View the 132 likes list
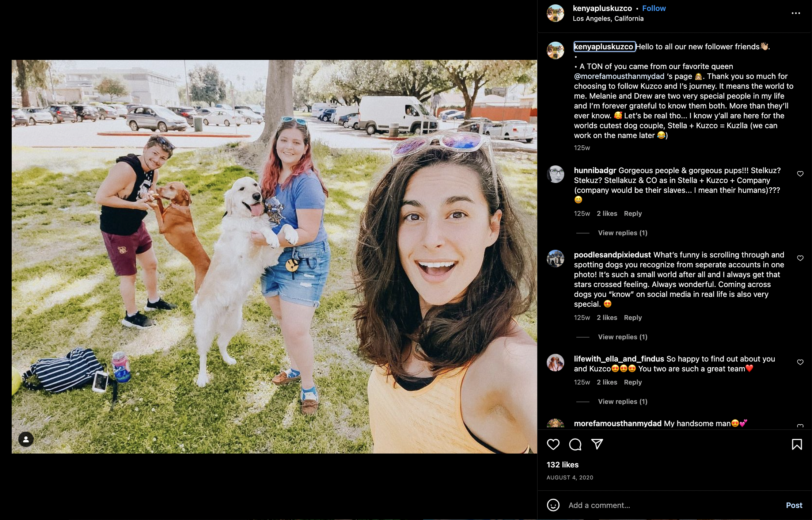The height and width of the screenshot is (520, 812). coord(562,465)
